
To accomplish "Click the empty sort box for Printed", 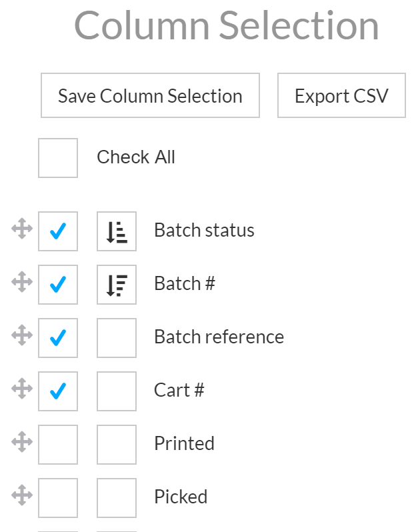I will 117,445.
